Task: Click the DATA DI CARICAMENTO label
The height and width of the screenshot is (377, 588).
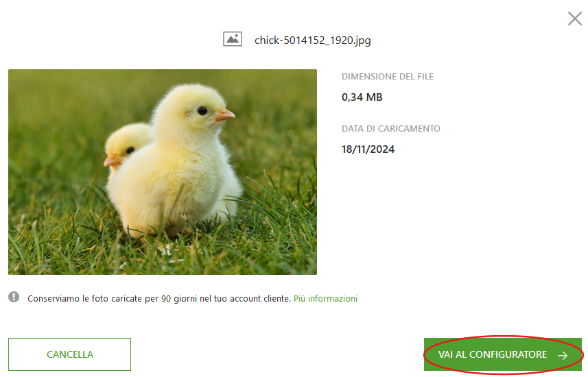Action: point(391,129)
